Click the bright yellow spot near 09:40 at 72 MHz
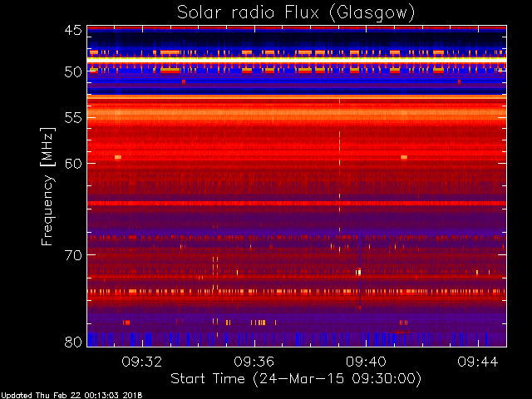The height and width of the screenshot is (399, 532). [358, 272]
